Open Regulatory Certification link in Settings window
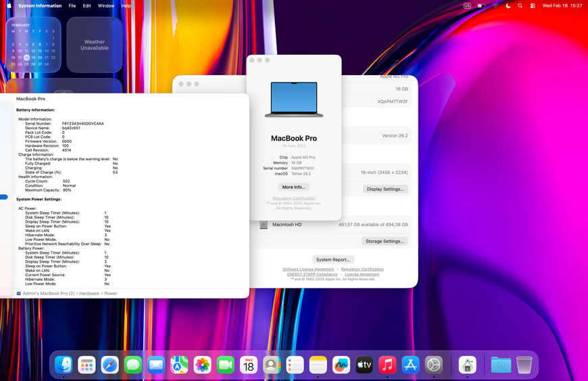Image resolution: width=588 pixels, height=381 pixels. [362, 269]
